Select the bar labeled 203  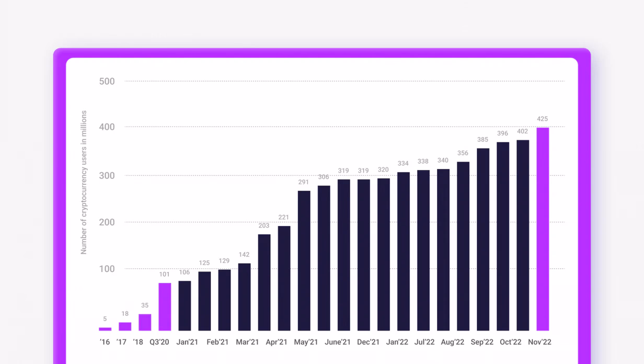point(264,282)
